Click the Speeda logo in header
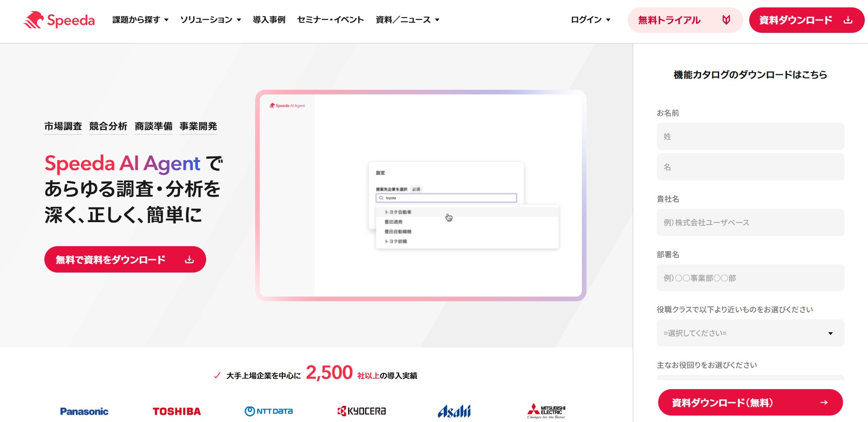868x422 pixels. [59, 20]
